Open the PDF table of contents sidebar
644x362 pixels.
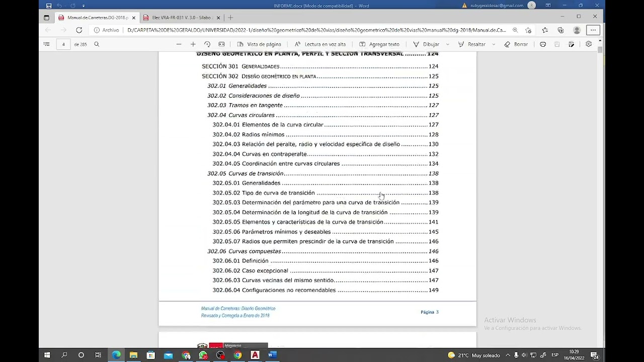[x=47, y=44]
